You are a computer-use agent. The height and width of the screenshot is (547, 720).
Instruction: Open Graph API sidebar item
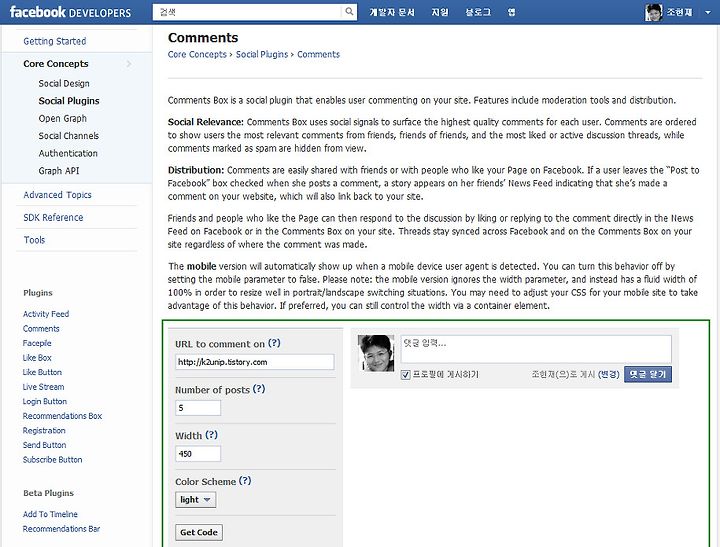[x=59, y=170]
